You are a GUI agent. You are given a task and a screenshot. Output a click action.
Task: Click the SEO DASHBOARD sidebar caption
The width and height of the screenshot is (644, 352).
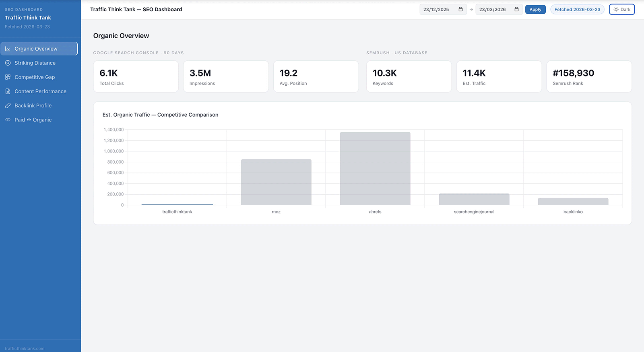24,10
